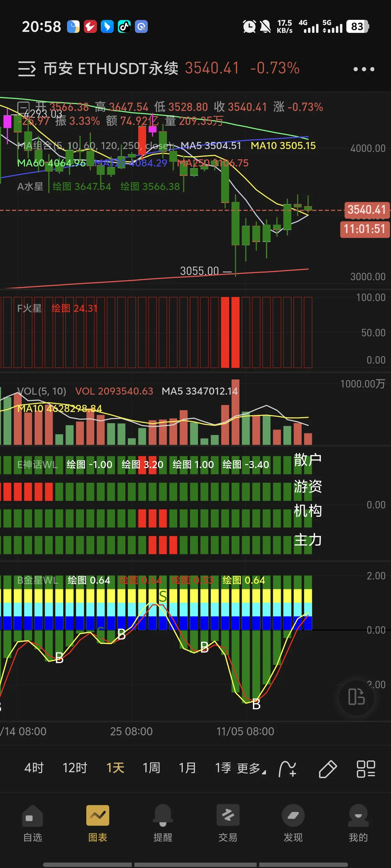
Task: Tap the MA5 3504.51 value
Action: pyautogui.click(x=211, y=146)
